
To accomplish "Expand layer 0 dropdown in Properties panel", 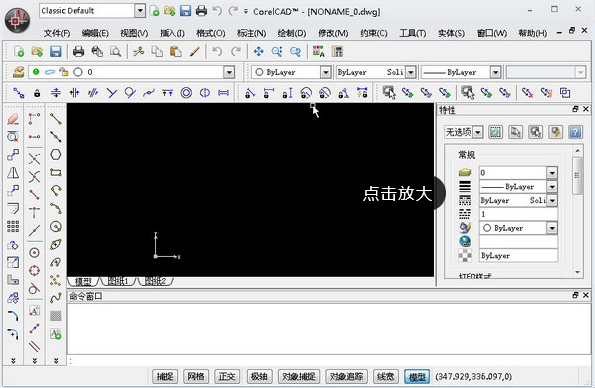I will [552, 173].
